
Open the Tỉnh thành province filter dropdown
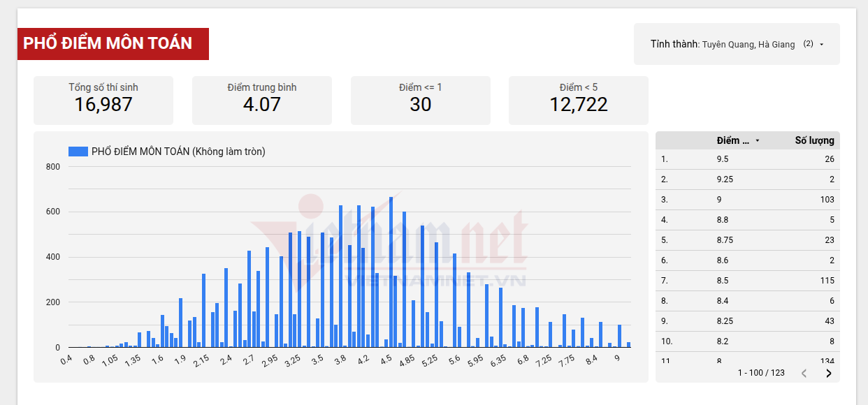737,44
